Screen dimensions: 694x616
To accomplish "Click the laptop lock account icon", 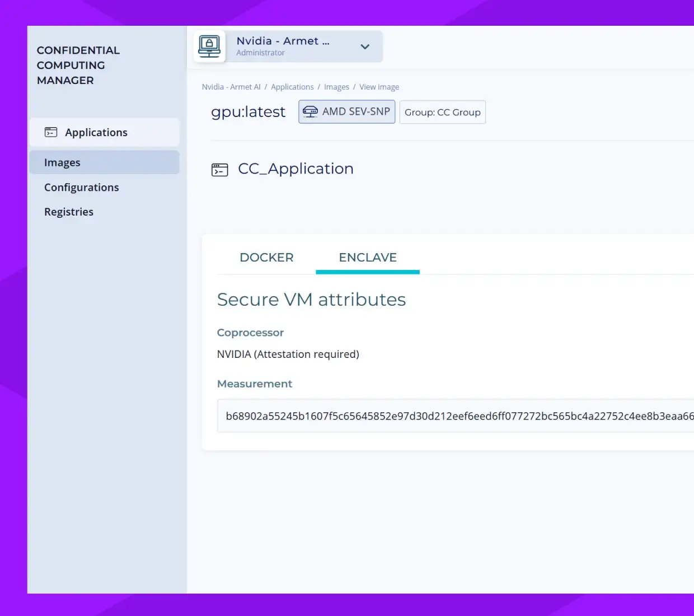I will tap(209, 46).
